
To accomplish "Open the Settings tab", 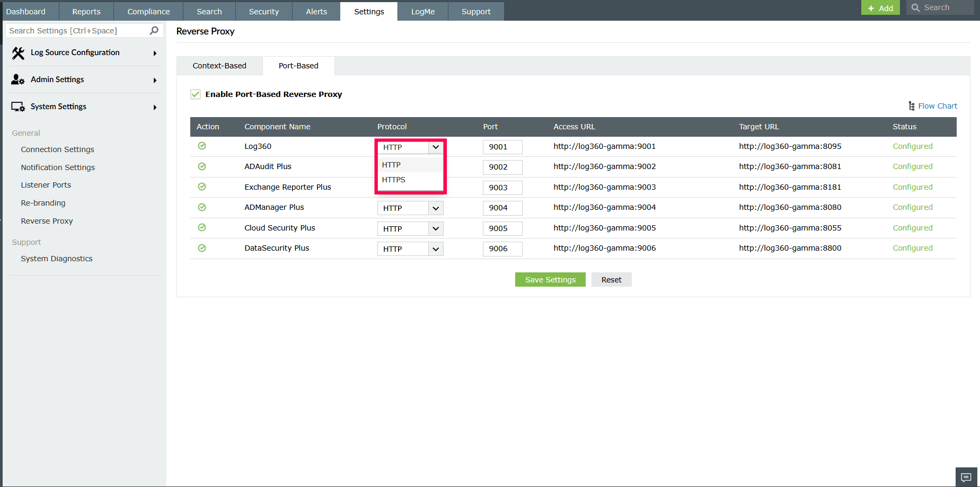I will coord(369,11).
